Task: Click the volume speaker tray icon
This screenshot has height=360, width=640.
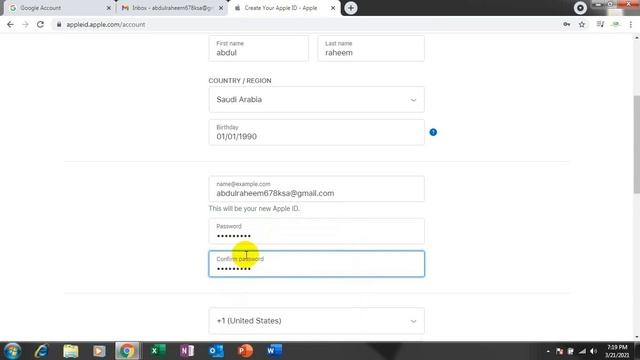Action: click(x=593, y=351)
